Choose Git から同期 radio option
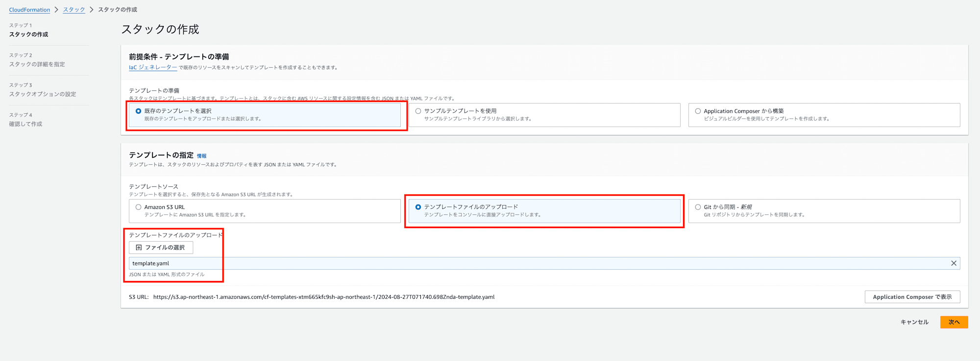 698,207
